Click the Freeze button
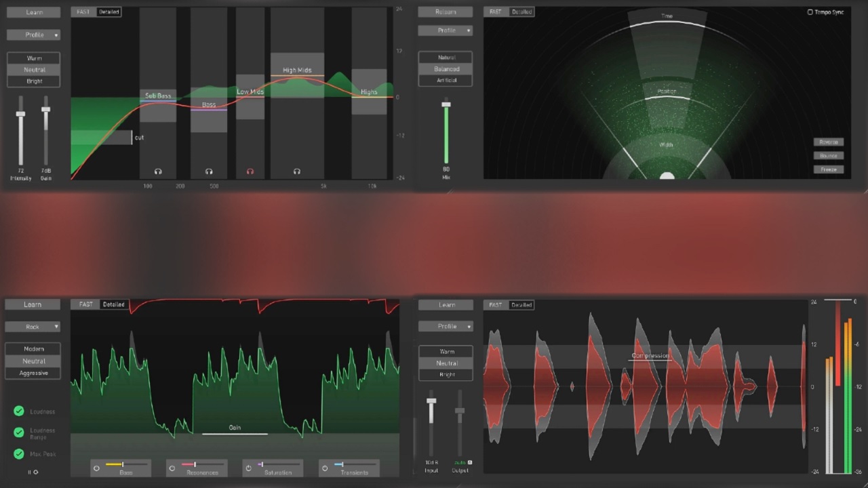Viewport: 868px width, 488px height. coord(829,169)
